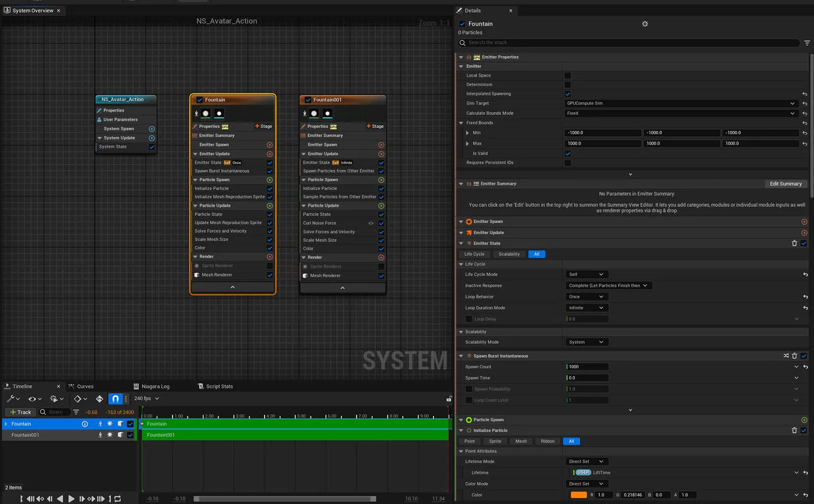Add module to Fountain node Emitter Spawn

click(270, 145)
